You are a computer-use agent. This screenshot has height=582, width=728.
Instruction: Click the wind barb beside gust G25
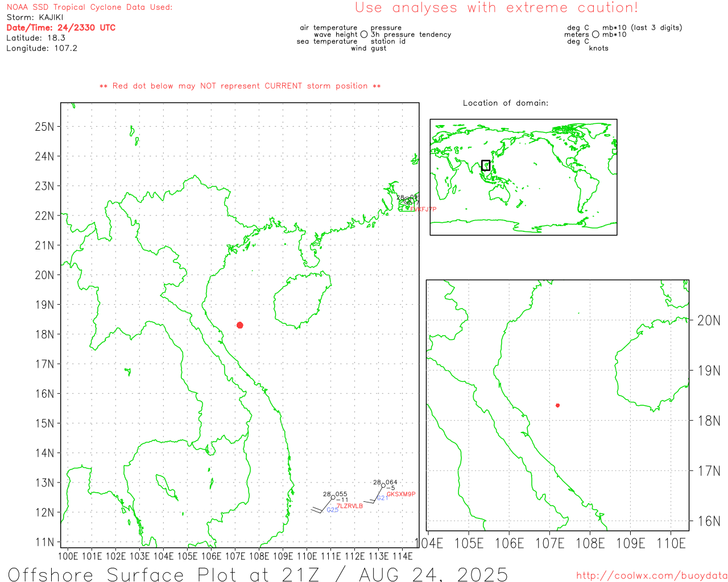click(x=321, y=506)
